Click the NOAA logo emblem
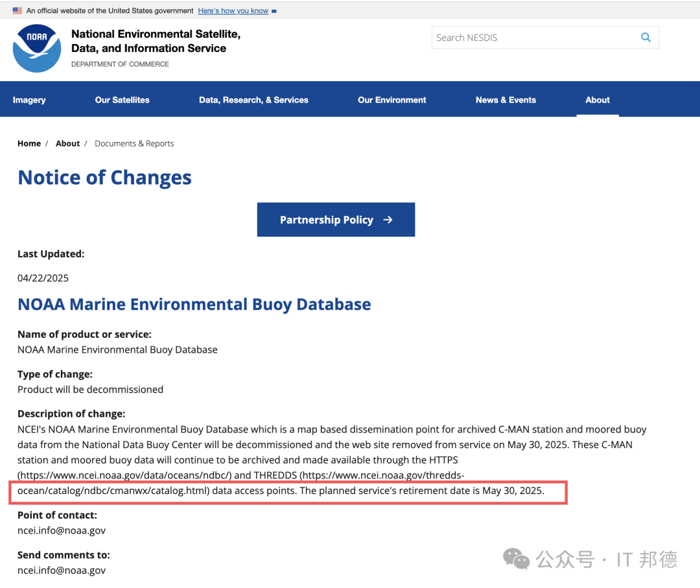 (37, 48)
